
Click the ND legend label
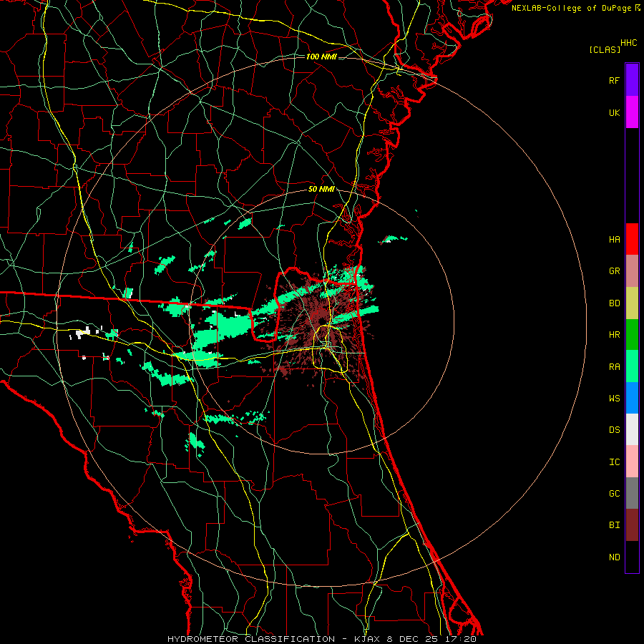[614, 557]
